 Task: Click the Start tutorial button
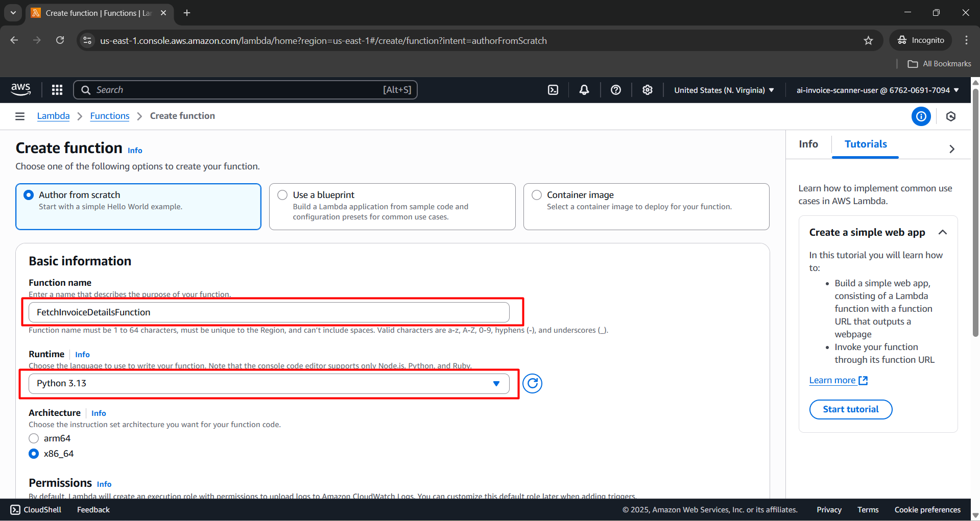click(850, 409)
